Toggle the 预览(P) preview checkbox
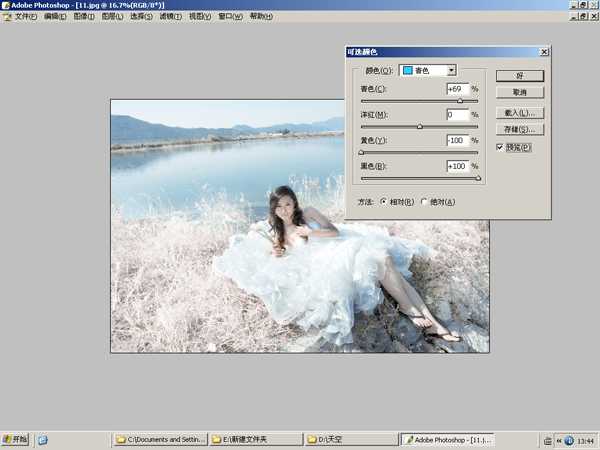The image size is (600, 450). [501, 147]
